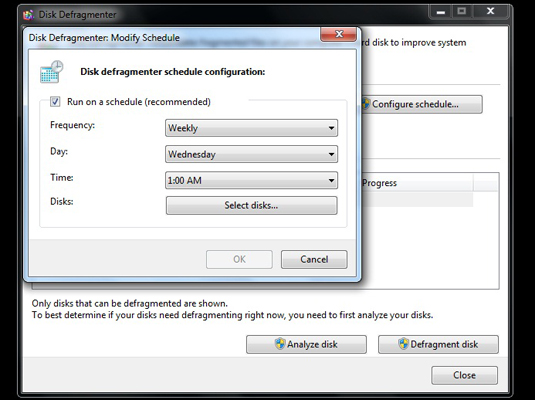
Task: Click the Frequency label text
Action: click(72, 125)
